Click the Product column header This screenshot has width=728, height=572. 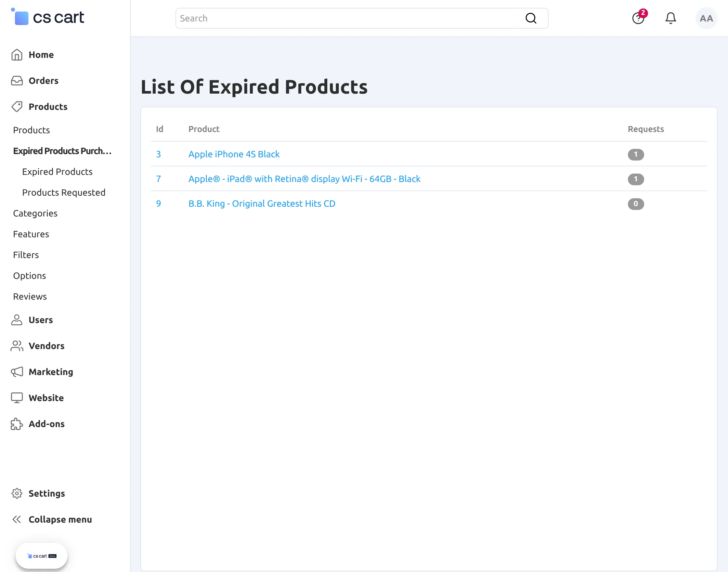[x=204, y=129]
